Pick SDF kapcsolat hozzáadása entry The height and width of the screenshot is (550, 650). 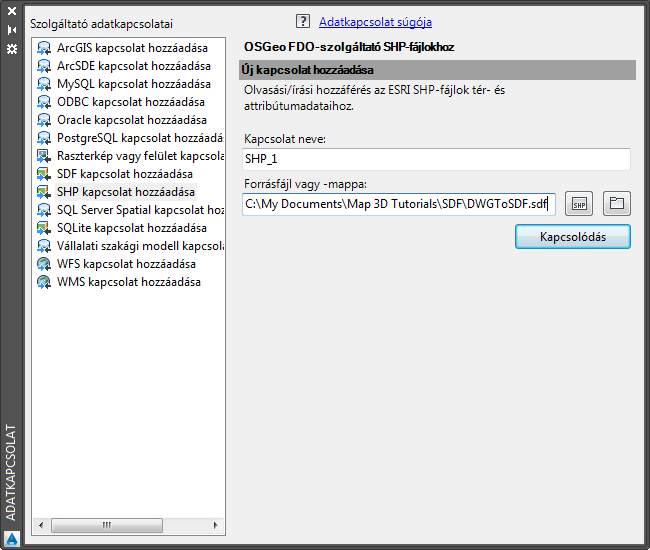[x=125, y=174]
